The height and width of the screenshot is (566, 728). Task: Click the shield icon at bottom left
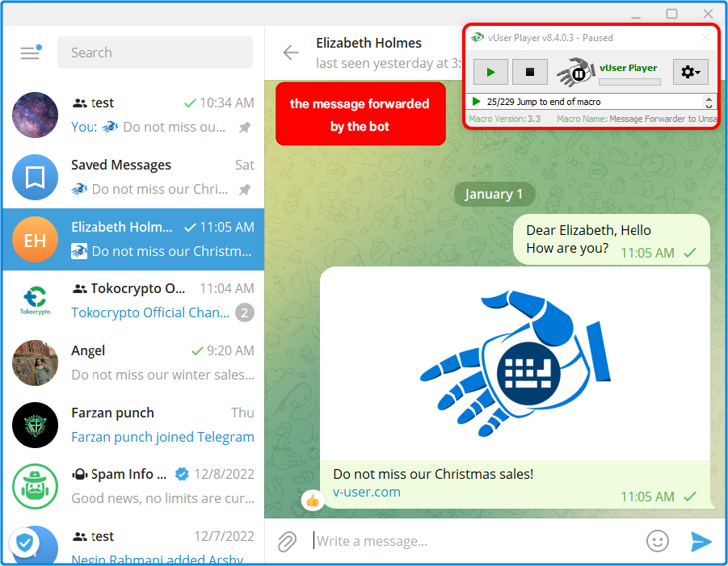point(24,543)
